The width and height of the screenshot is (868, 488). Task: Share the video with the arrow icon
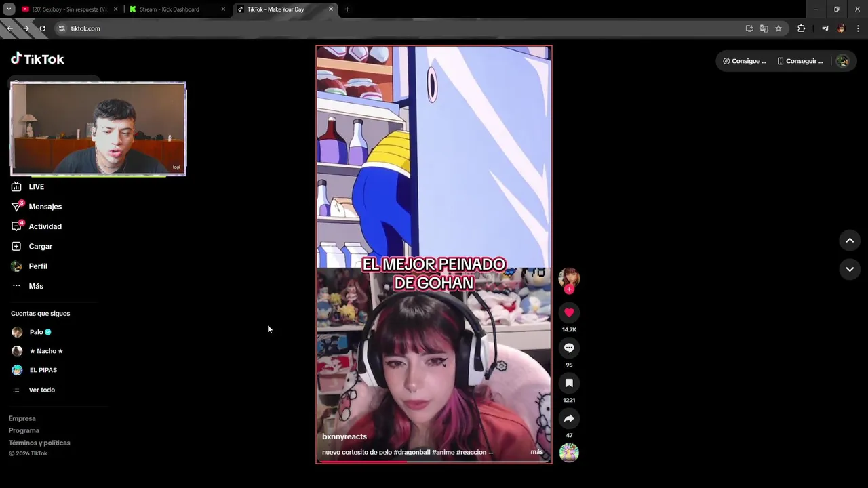click(569, 418)
